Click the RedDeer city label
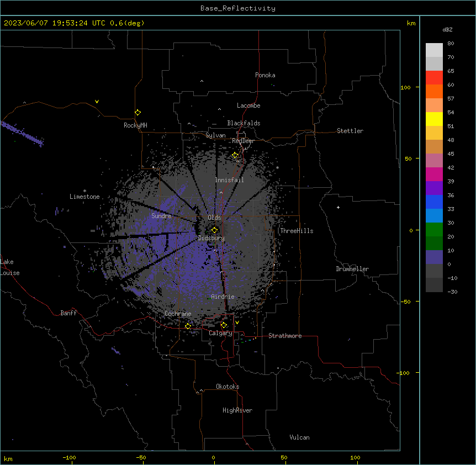 coord(243,141)
